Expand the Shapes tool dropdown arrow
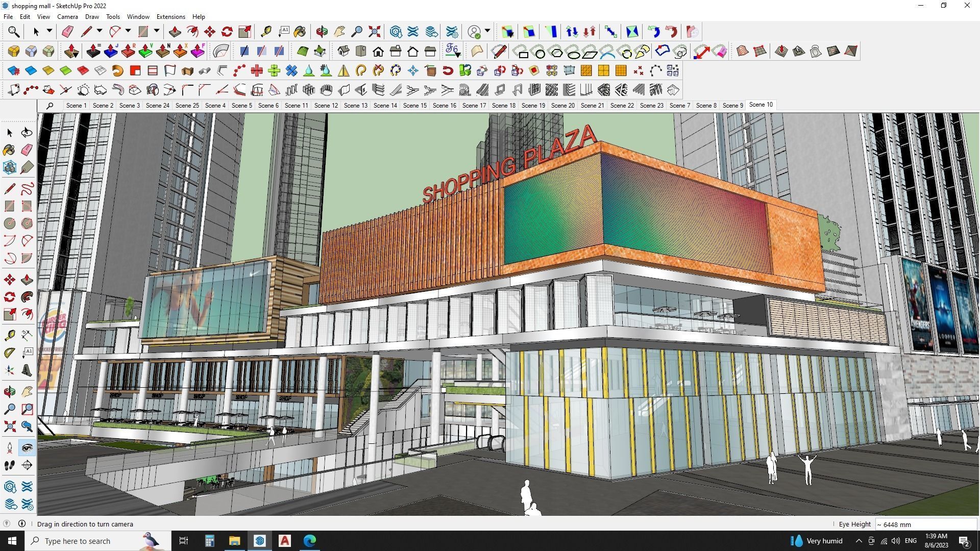 click(157, 31)
